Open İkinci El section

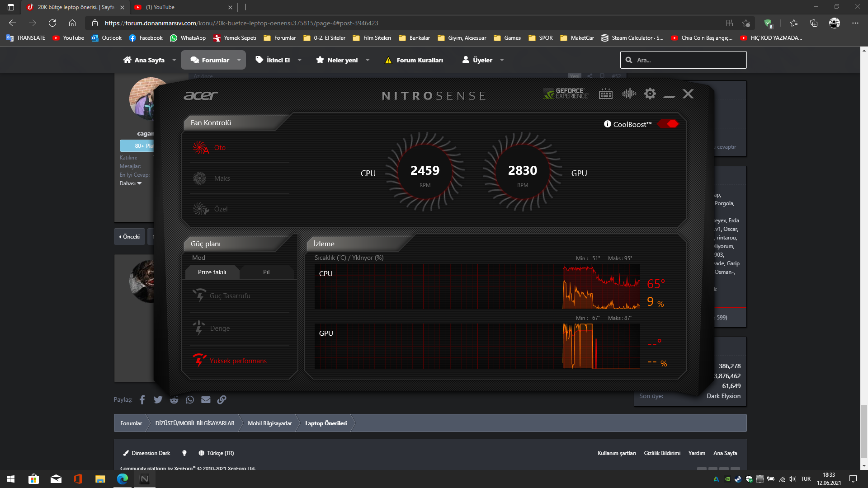[x=273, y=60]
